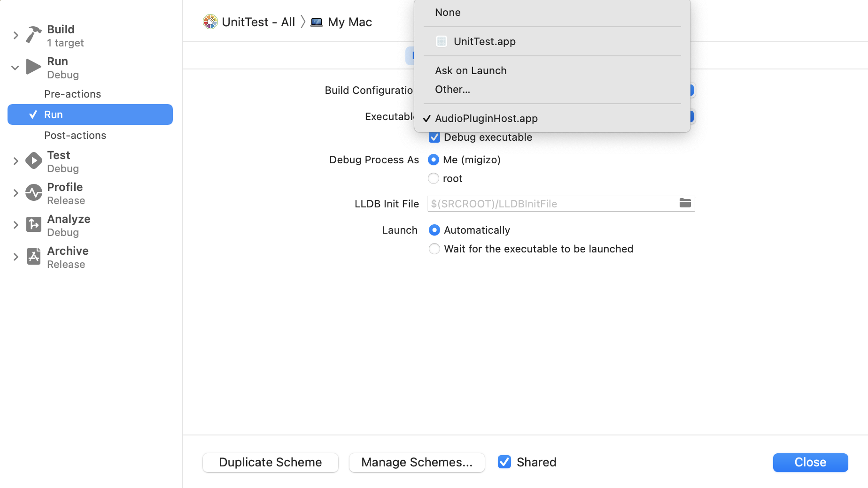Uncheck the Shared checkbox
The height and width of the screenshot is (488, 868).
pos(504,462)
